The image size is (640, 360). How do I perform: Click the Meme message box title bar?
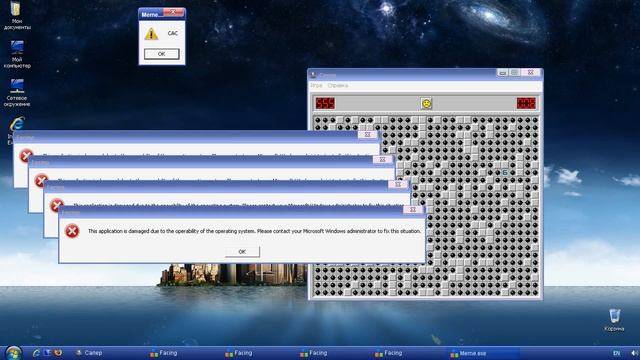coord(162,14)
